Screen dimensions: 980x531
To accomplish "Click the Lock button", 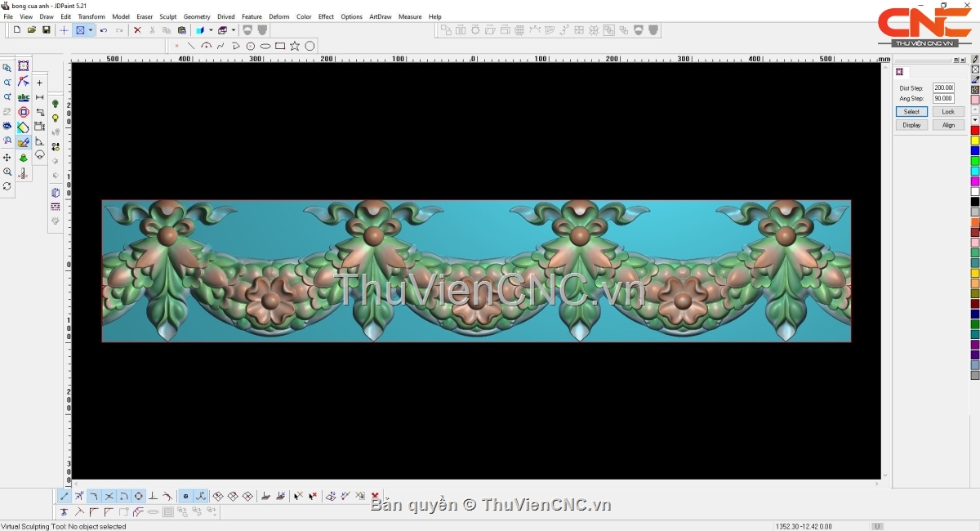I will point(947,112).
